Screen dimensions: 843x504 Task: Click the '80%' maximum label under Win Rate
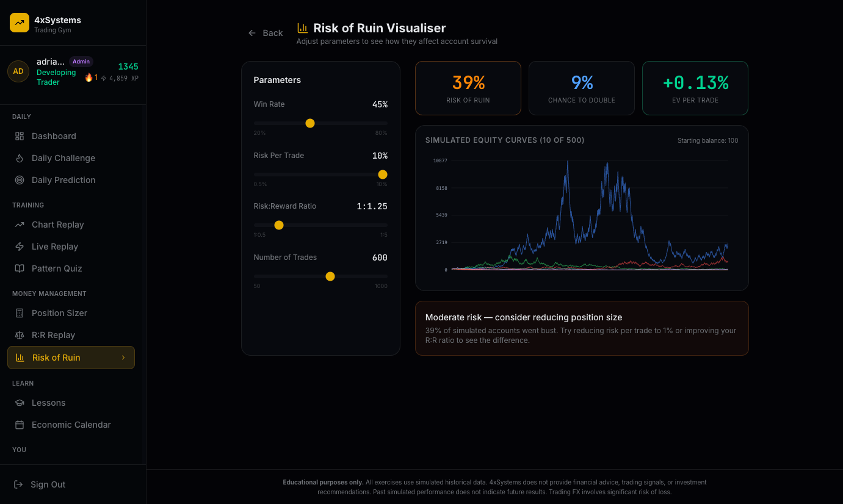click(382, 133)
